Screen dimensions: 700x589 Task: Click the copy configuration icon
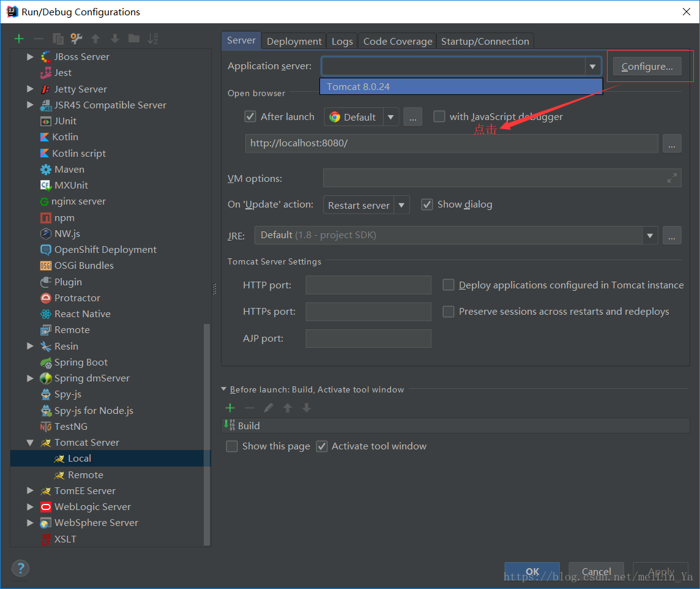(x=58, y=39)
